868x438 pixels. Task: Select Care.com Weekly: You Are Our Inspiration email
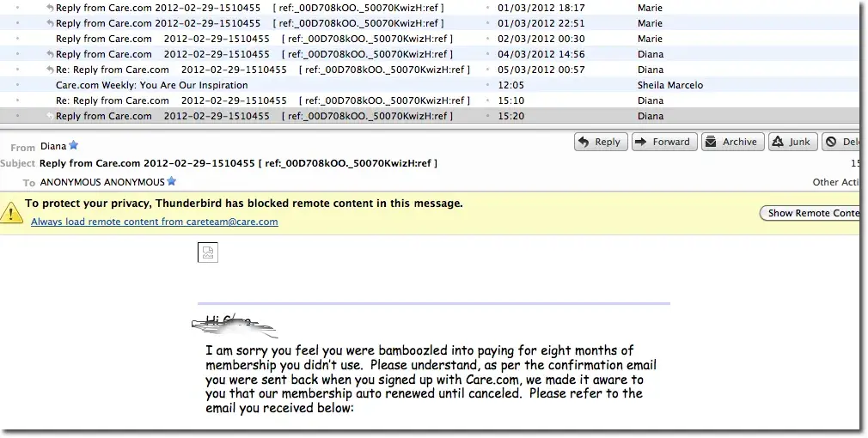(x=152, y=85)
